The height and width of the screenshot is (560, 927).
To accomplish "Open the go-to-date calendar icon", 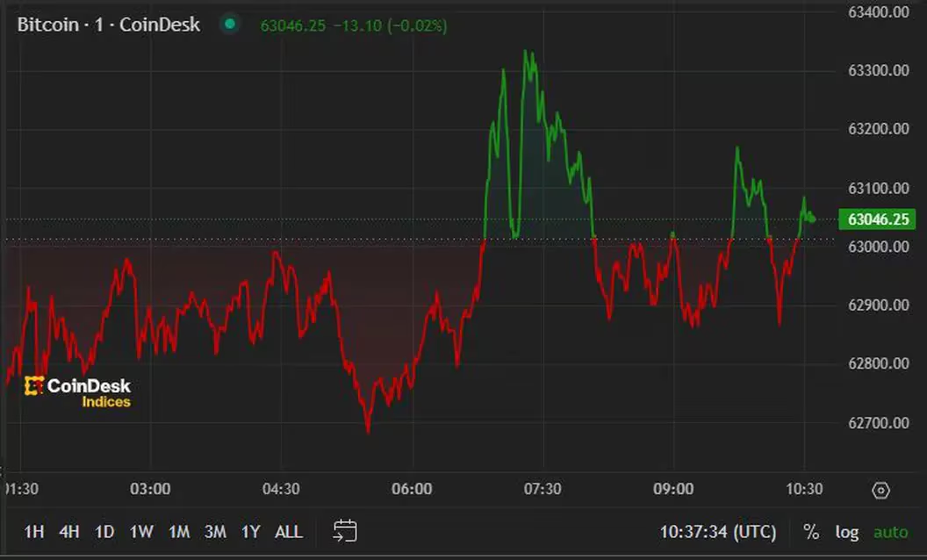I will coord(345,531).
